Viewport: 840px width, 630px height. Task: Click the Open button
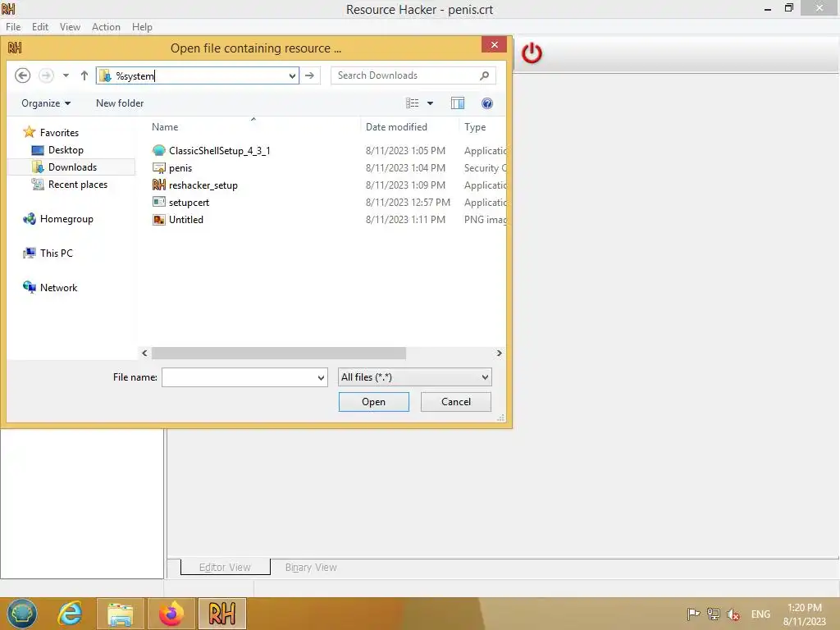(373, 402)
